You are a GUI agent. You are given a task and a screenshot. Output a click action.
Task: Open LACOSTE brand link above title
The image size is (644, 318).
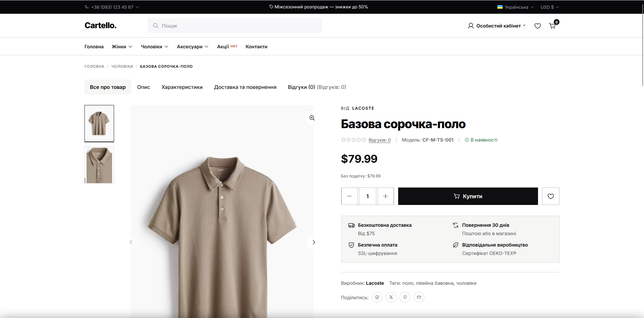click(363, 108)
